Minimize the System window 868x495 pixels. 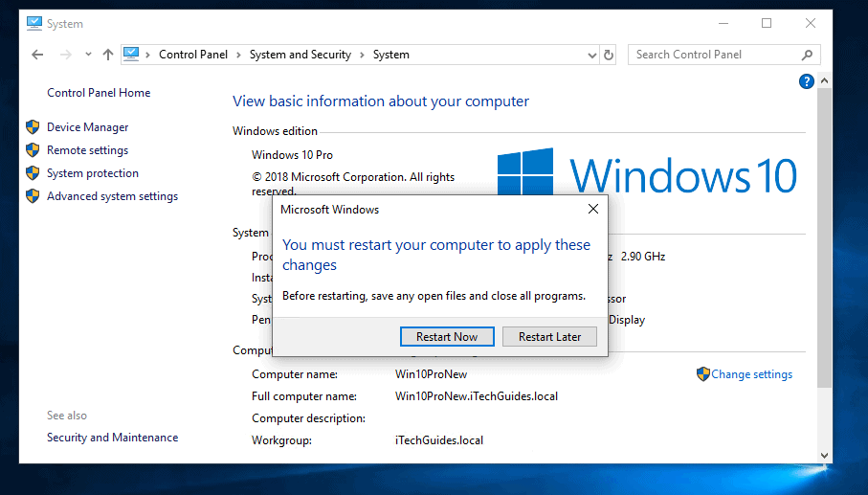tap(723, 23)
